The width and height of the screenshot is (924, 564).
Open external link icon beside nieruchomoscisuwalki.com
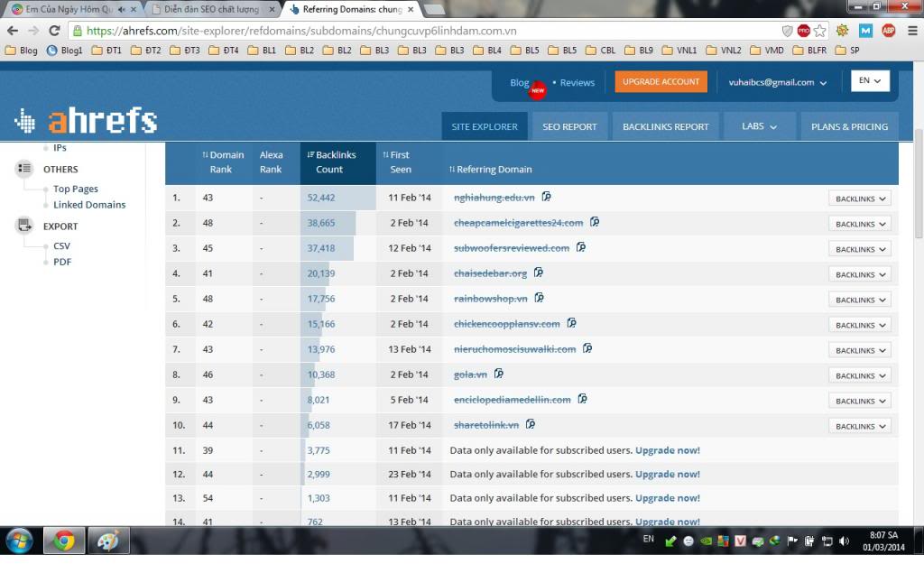point(587,349)
